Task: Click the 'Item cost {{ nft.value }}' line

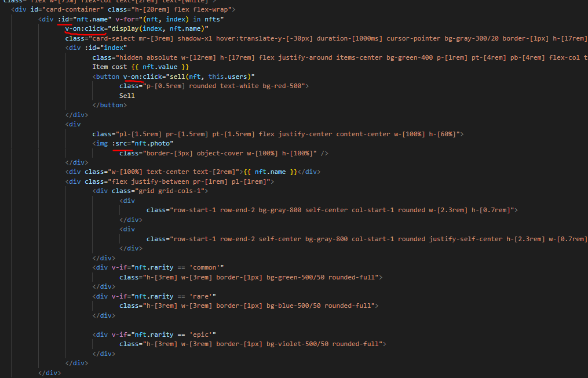Action: click(x=141, y=67)
